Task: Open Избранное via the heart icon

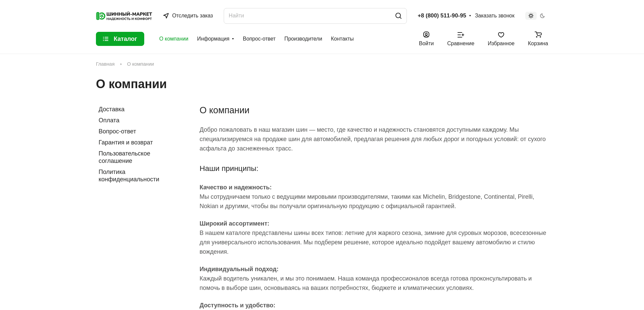Action: coord(501,35)
